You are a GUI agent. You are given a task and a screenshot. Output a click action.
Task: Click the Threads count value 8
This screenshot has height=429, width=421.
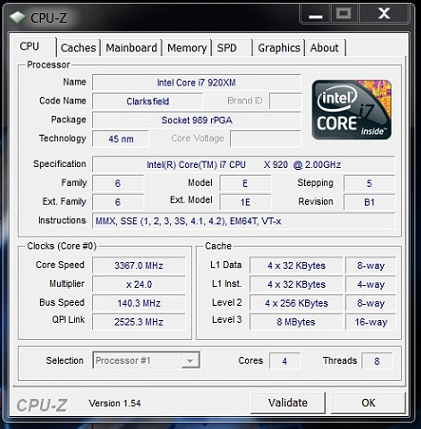377,361
